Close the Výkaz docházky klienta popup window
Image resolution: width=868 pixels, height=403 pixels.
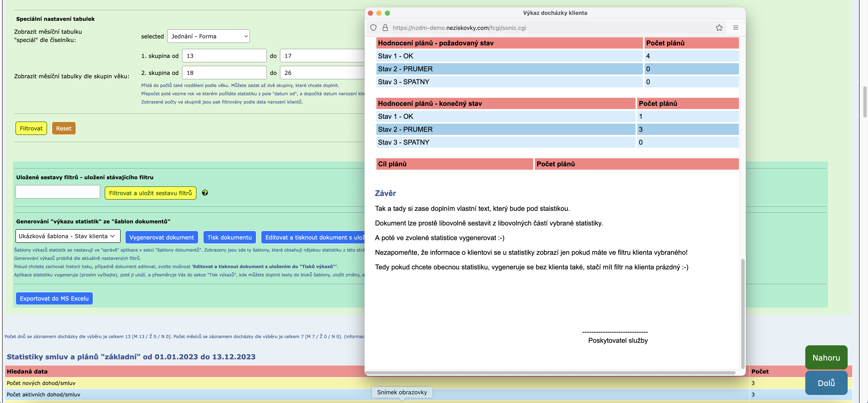[x=370, y=13]
